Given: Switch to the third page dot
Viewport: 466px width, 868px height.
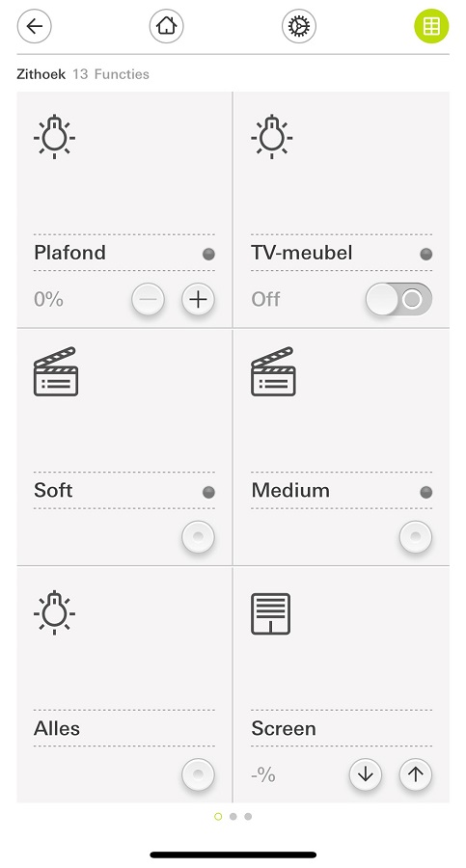Looking at the screenshot, I should 248,817.
